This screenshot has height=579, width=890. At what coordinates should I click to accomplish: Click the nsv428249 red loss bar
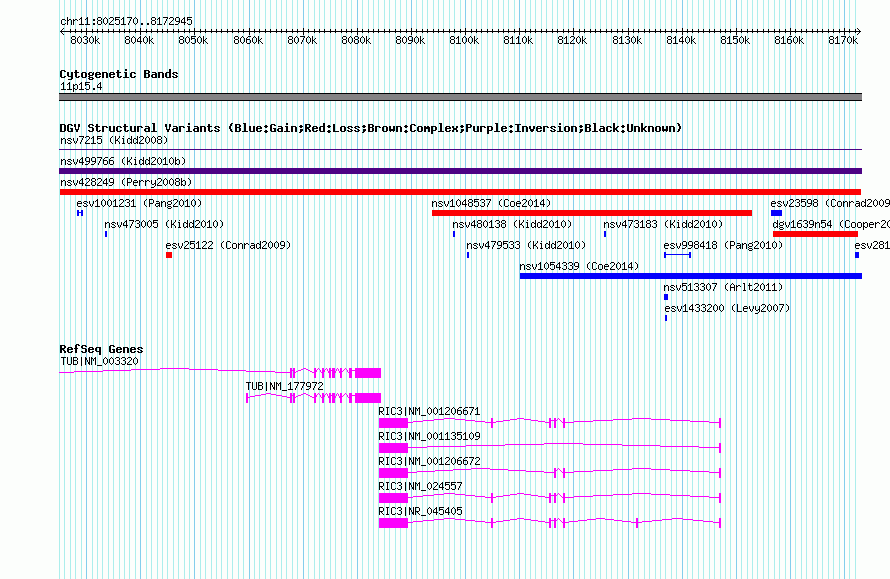(x=460, y=192)
